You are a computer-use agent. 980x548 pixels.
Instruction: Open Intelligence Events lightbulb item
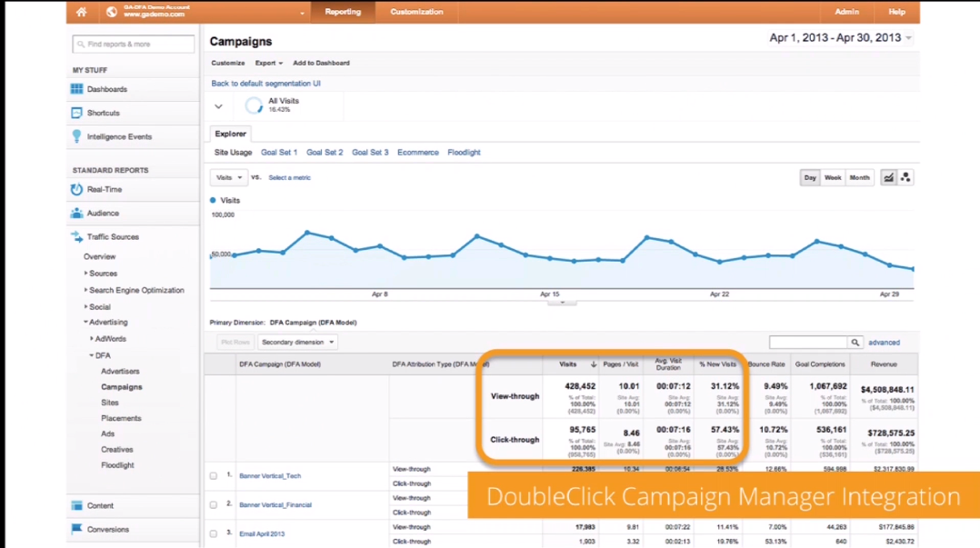tap(77, 136)
